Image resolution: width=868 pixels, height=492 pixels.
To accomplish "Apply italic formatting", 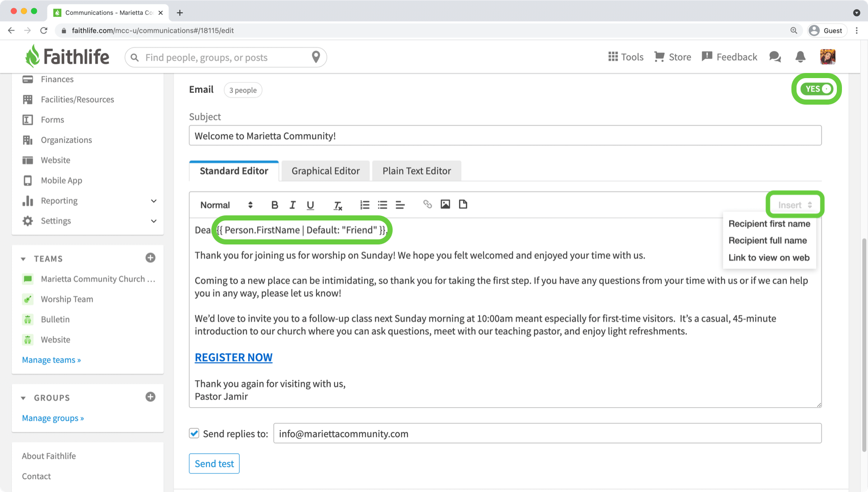I will click(x=293, y=205).
